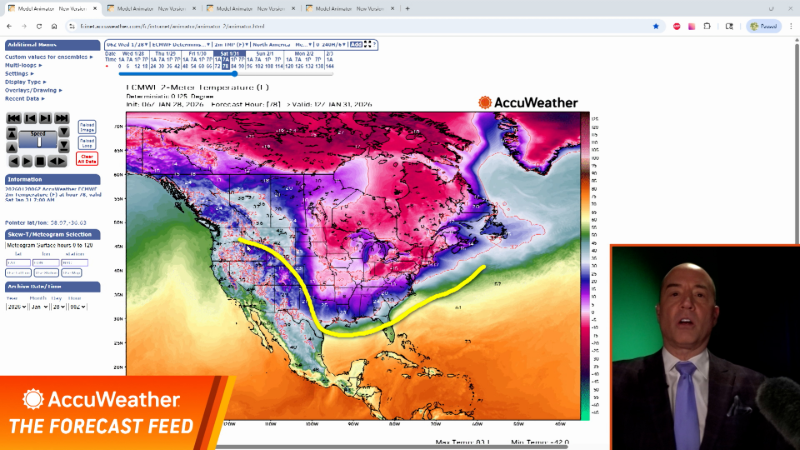
Task: Jump to the last frame of the loop
Action: (62, 118)
